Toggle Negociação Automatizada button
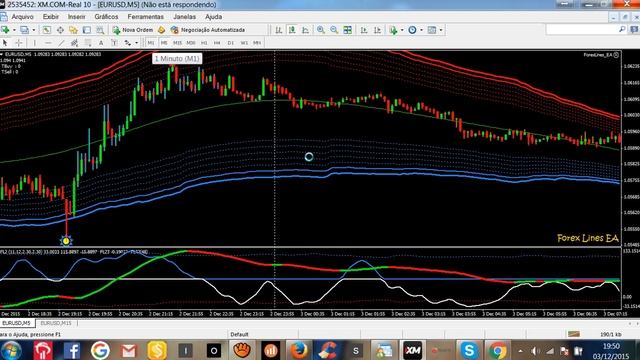640x360 pixels. 208,30
